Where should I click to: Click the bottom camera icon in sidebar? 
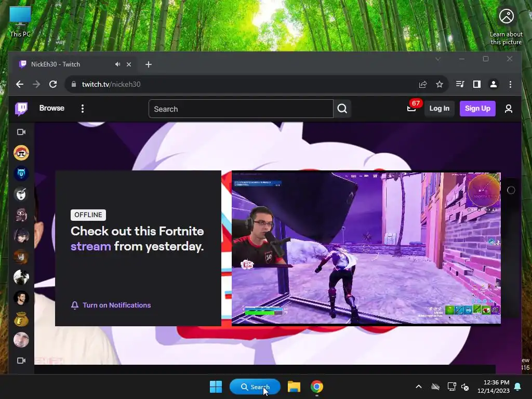click(x=21, y=361)
